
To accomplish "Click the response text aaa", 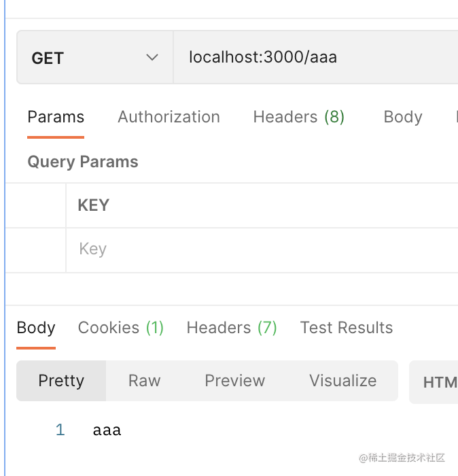I will coord(107,430).
